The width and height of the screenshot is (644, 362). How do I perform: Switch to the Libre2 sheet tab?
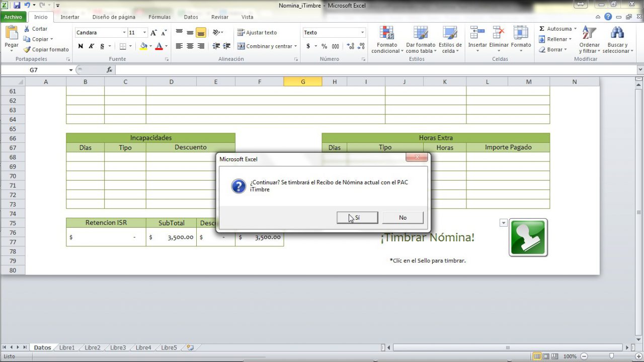tap(92, 347)
